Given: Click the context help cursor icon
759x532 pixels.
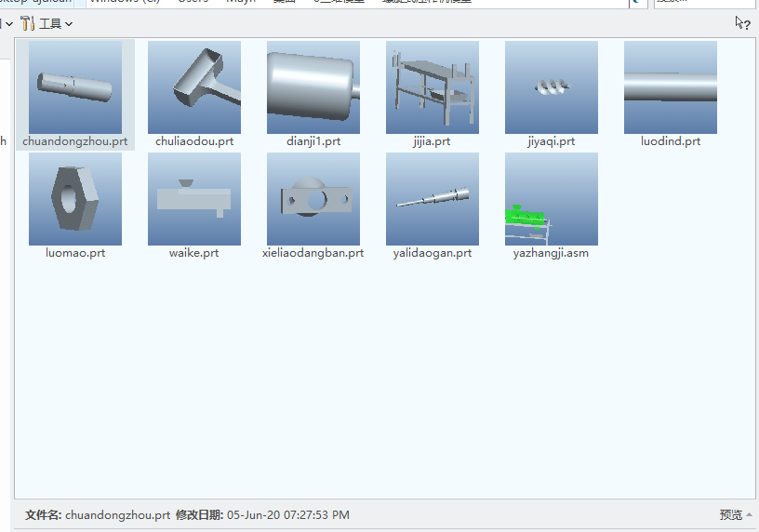Looking at the screenshot, I should tap(742, 22).
